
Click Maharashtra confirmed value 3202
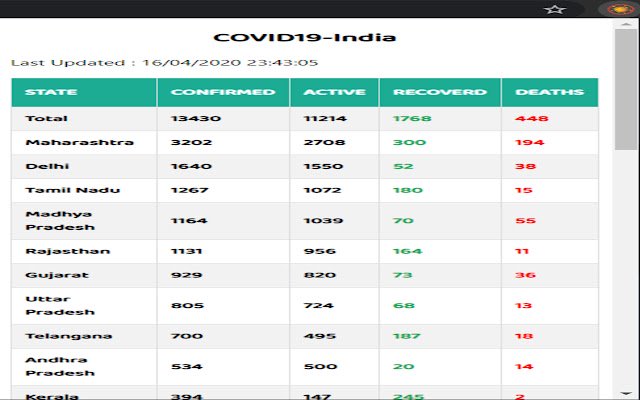pos(191,142)
